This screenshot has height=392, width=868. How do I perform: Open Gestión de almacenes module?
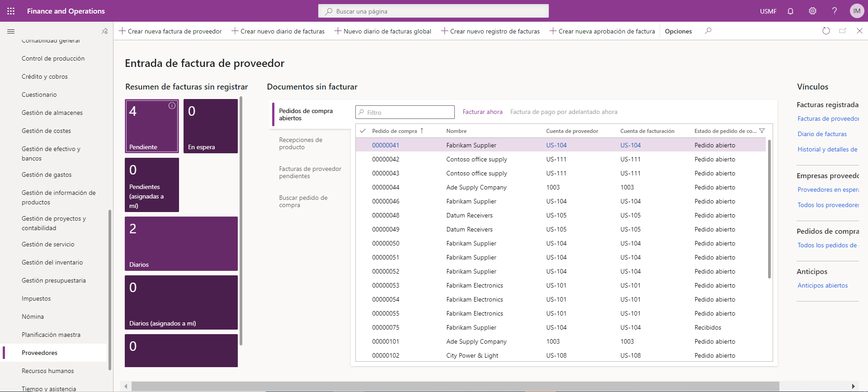[52, 113]
